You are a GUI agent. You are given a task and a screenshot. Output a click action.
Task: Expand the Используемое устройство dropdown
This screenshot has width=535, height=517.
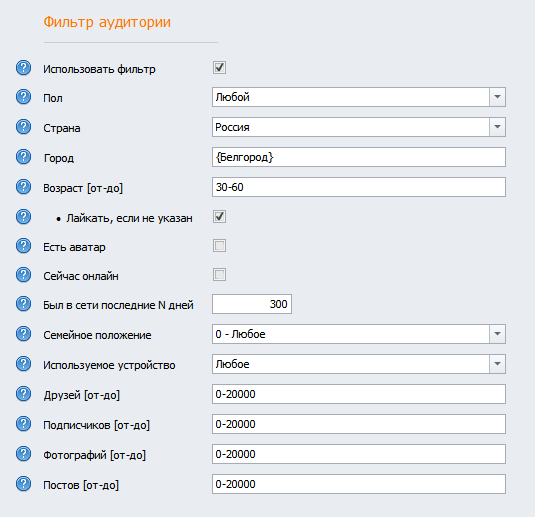[359, 364]
